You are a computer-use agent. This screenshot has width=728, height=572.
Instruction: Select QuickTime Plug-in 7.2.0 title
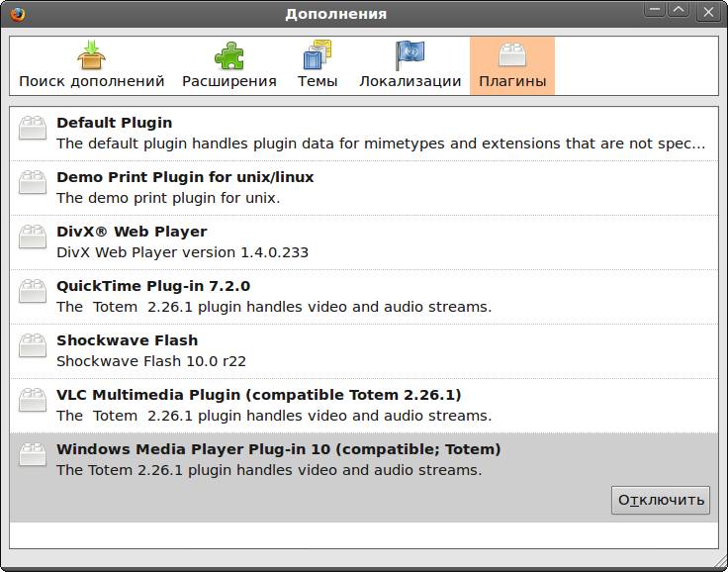(x=153, y=286)
